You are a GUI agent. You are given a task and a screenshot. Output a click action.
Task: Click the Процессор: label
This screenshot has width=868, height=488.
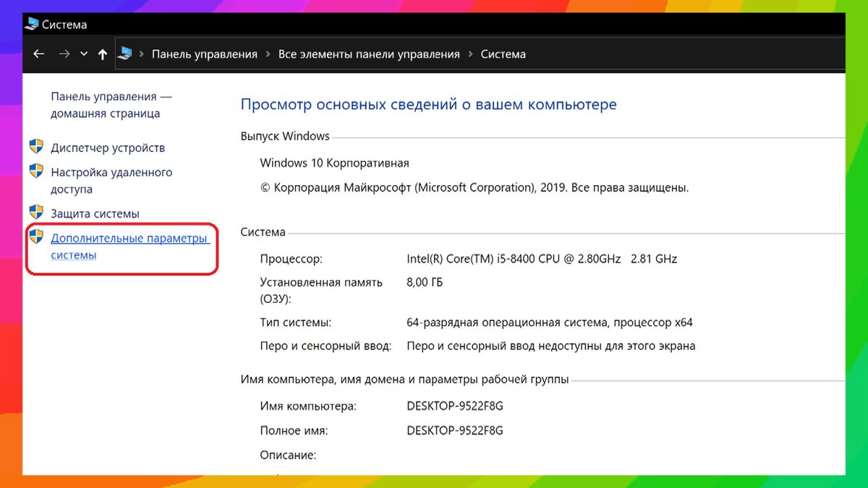[291, 259]
